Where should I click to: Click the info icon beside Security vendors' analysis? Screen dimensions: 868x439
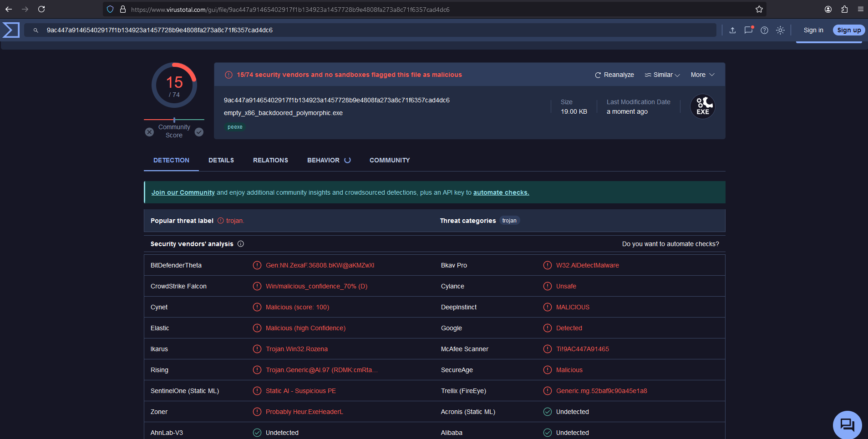click(x=241, y=244)
